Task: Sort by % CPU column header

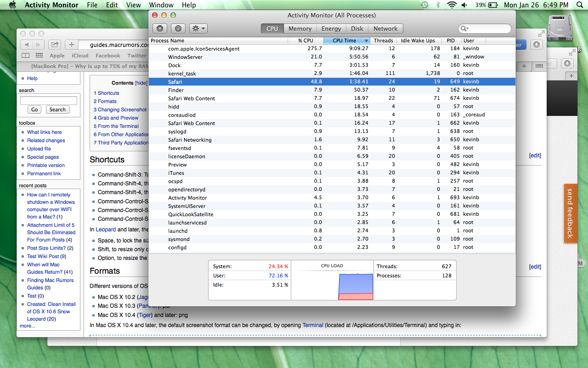Action: [x=305, y=40]
